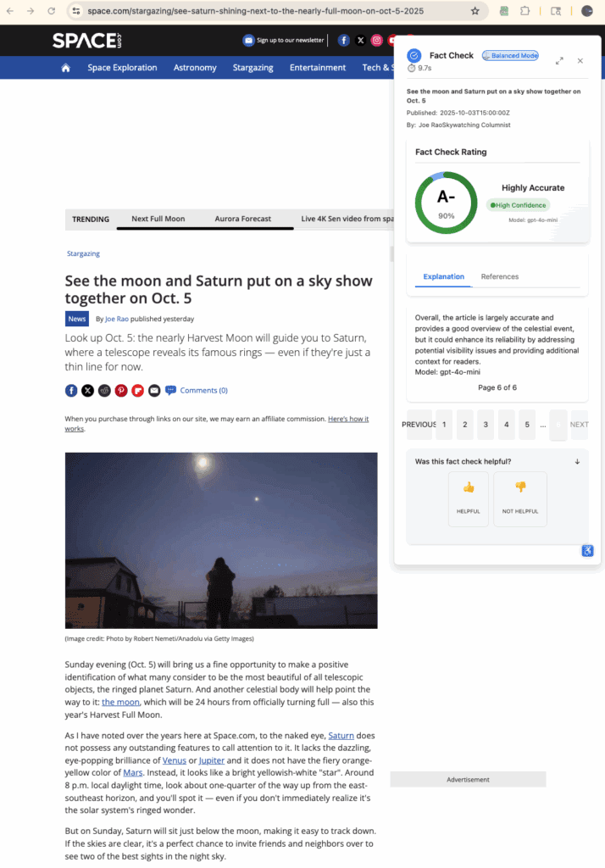Image resolution: width=605 pixels, height=868 pixels.
Task: Toggle the Balanced Mode badge
Action: pyautogui.click(x=510, y=56)
